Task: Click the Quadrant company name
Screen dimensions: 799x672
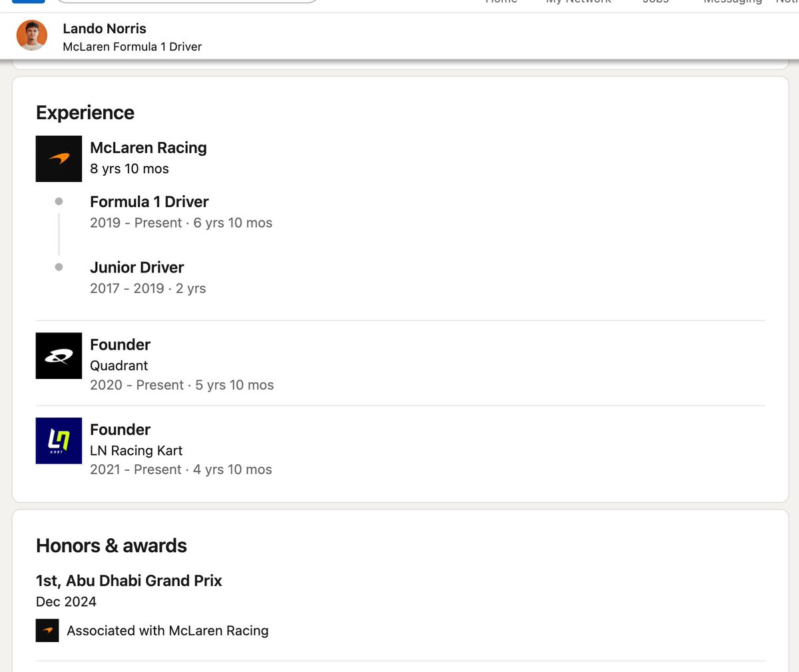Action: click(x=119, y=366)
